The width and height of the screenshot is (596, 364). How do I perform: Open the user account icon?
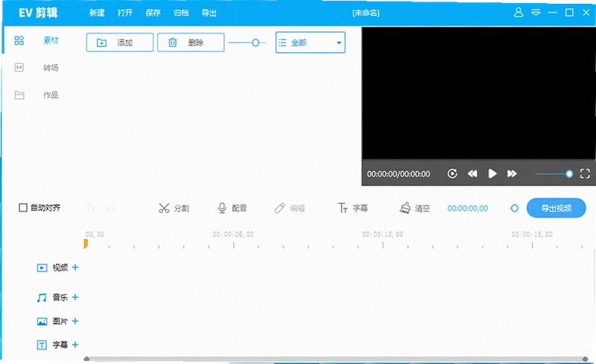519,13
